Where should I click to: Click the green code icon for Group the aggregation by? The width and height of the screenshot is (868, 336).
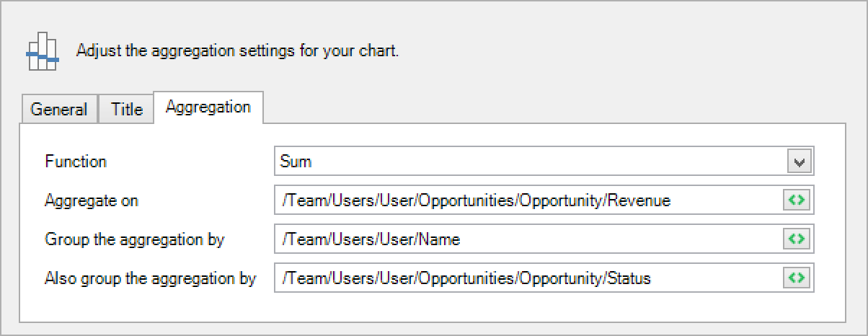[796, 239]
